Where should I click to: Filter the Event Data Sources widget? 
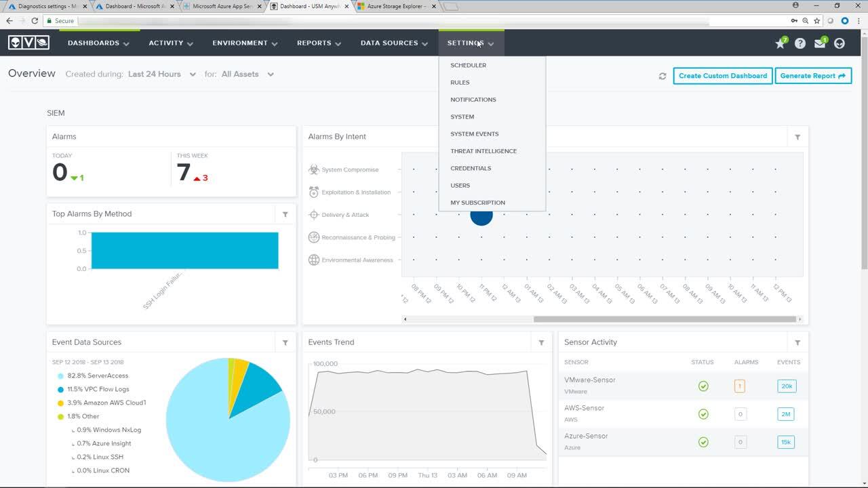click(285, 343)
